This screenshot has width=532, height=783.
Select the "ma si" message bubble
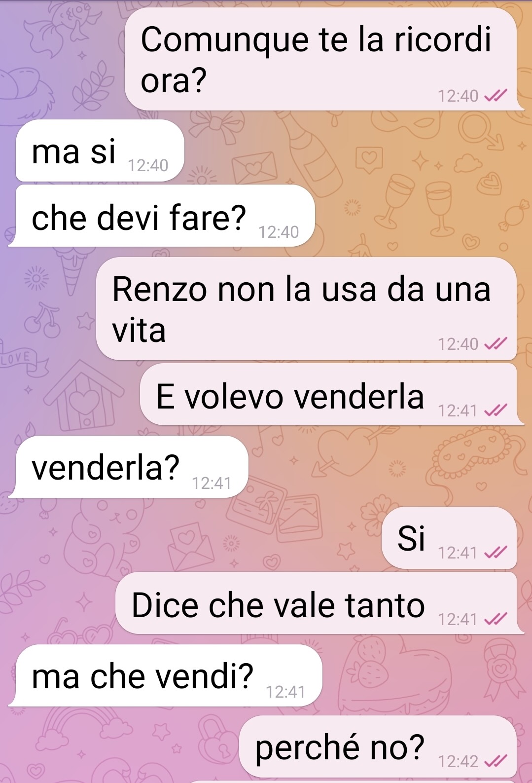pyautogui.click(x=100, y=151)
